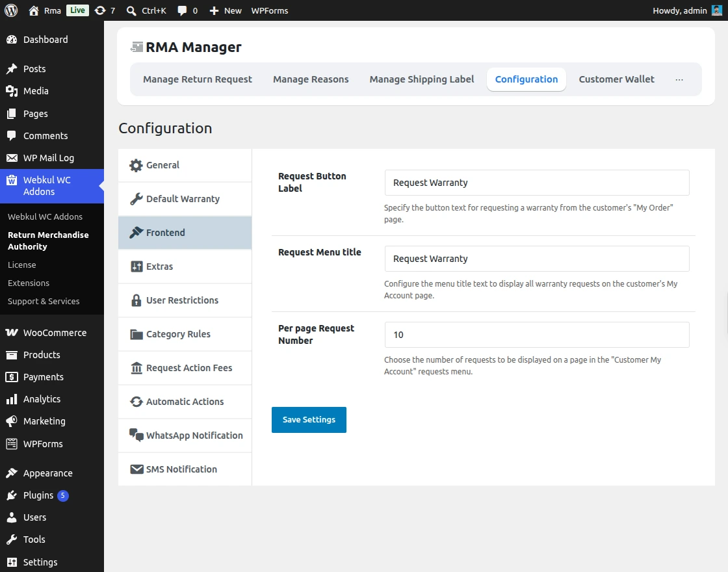728x572 pixels.
Task: Open the Live status badge
Action: pyautogui.click(x=77, y=10)
